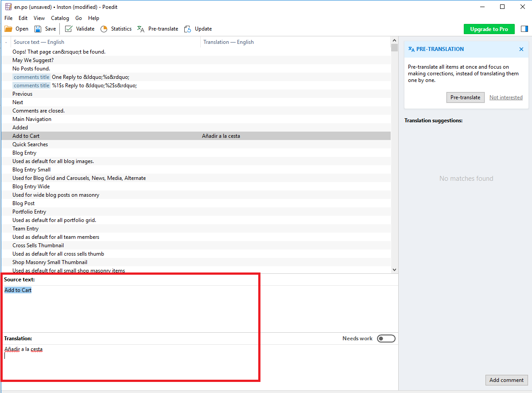Select the 'May We Suggest?' row
This screenshot has height=393, width=532.
196,60
